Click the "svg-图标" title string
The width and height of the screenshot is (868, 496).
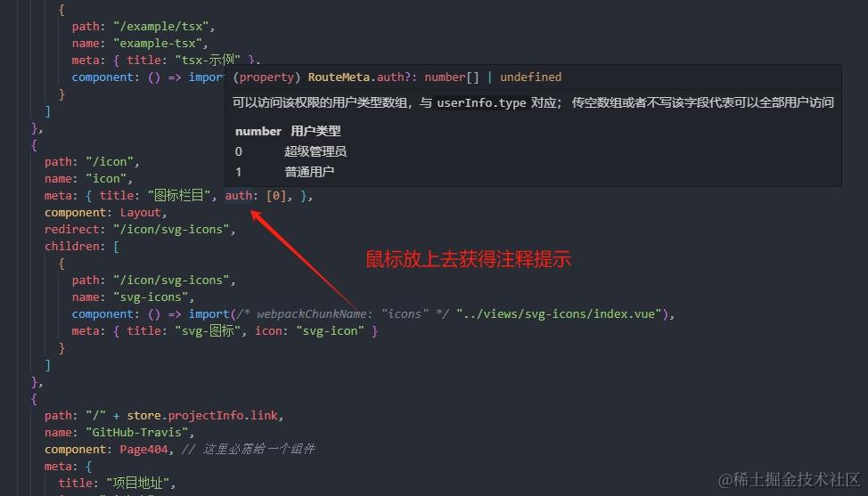[208, 330]
